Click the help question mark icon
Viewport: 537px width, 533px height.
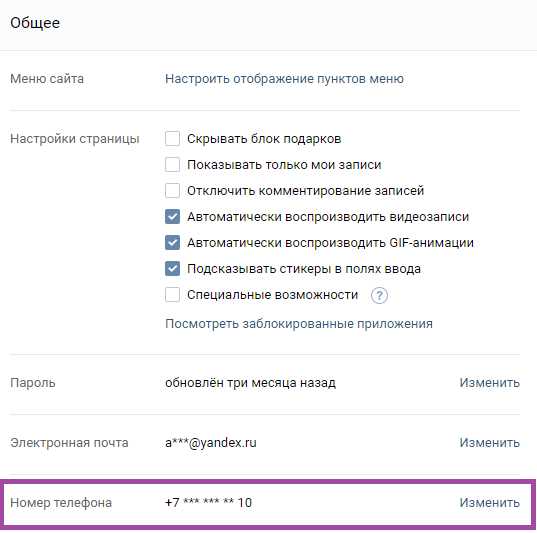pos(379,295)
